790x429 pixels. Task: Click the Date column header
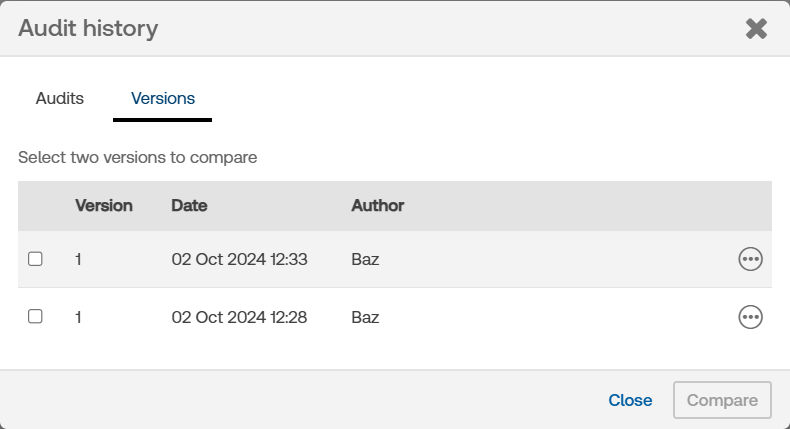click(189, 206)
